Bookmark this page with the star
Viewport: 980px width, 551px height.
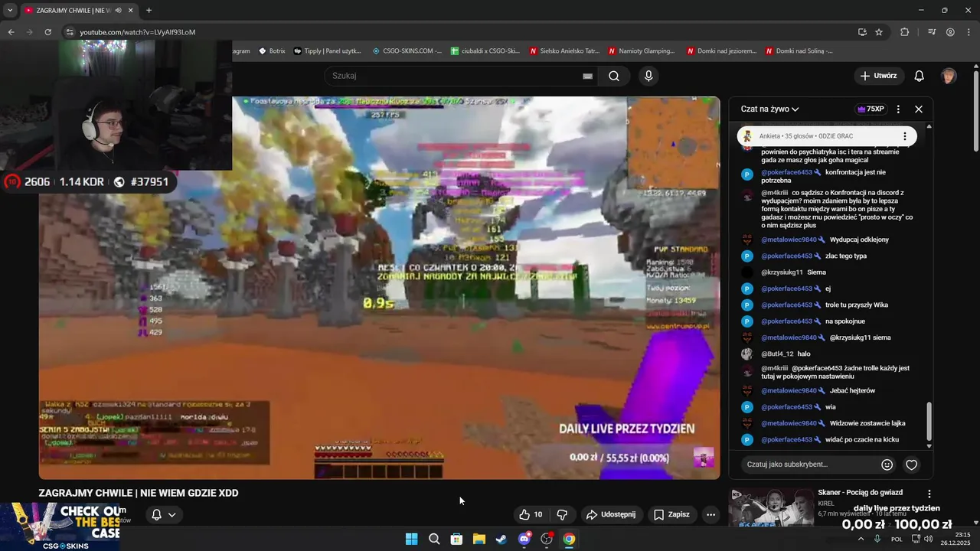coord(879,32)
